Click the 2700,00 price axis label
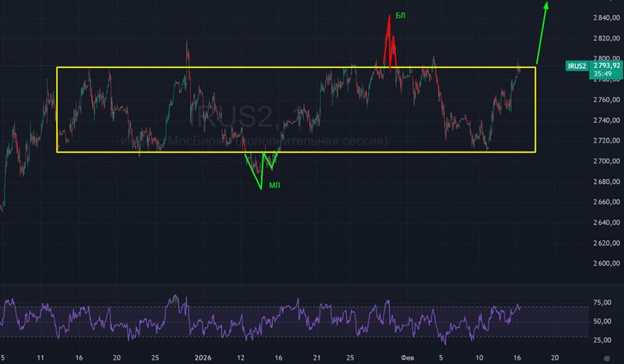The height and width of the screenshot is (364, 624). coord(607,161)
